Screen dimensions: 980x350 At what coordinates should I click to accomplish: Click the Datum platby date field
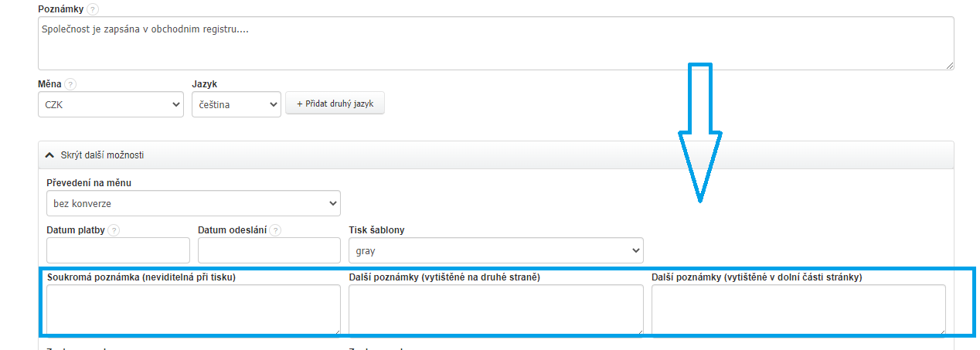[x=117, y=250]
